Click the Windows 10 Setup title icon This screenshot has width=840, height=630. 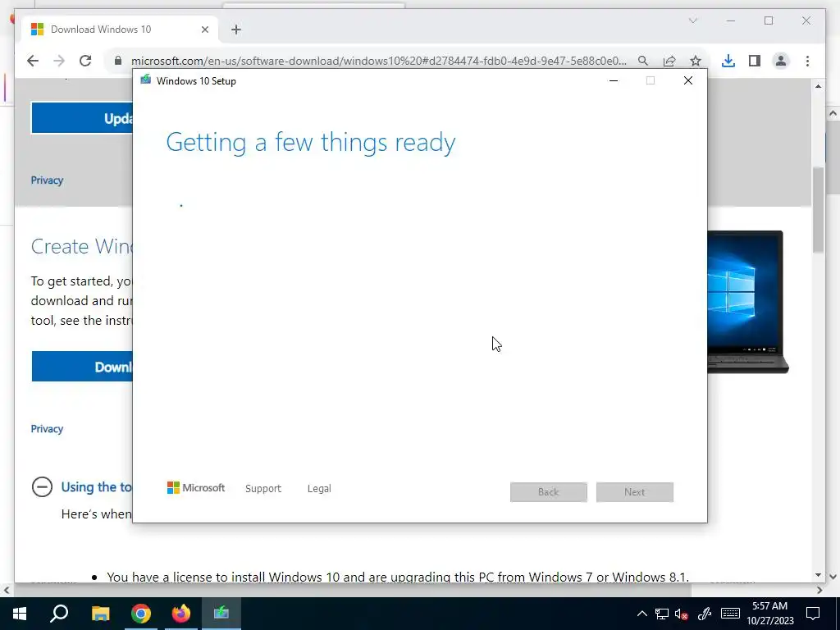point(146,80)
